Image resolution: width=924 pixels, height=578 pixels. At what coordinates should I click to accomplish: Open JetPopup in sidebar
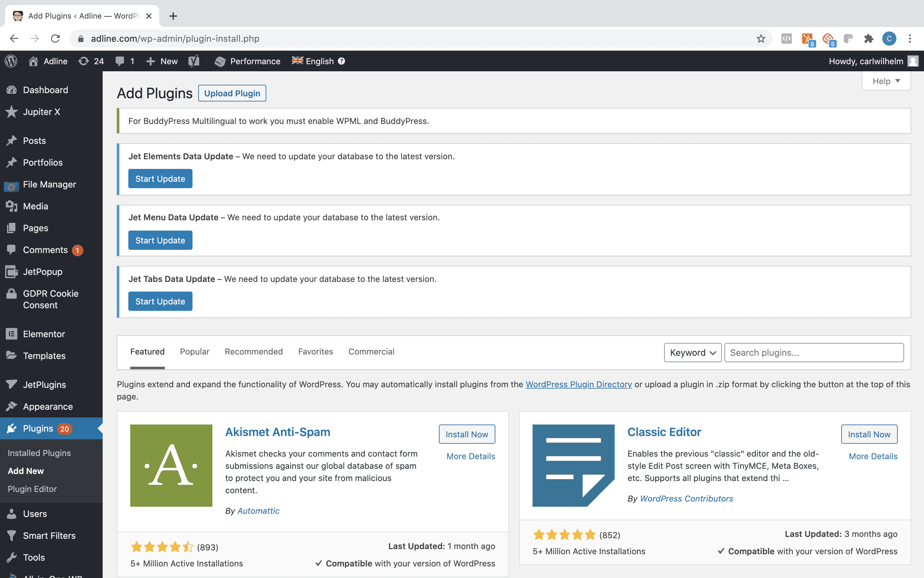point(51,272)
